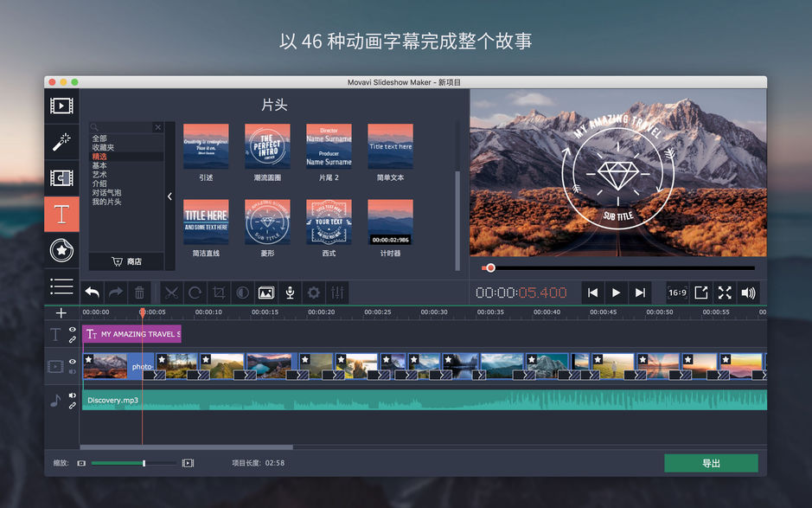Click the rotate tool icon
This screenshot has width=812, height=508.
(195, 293)
